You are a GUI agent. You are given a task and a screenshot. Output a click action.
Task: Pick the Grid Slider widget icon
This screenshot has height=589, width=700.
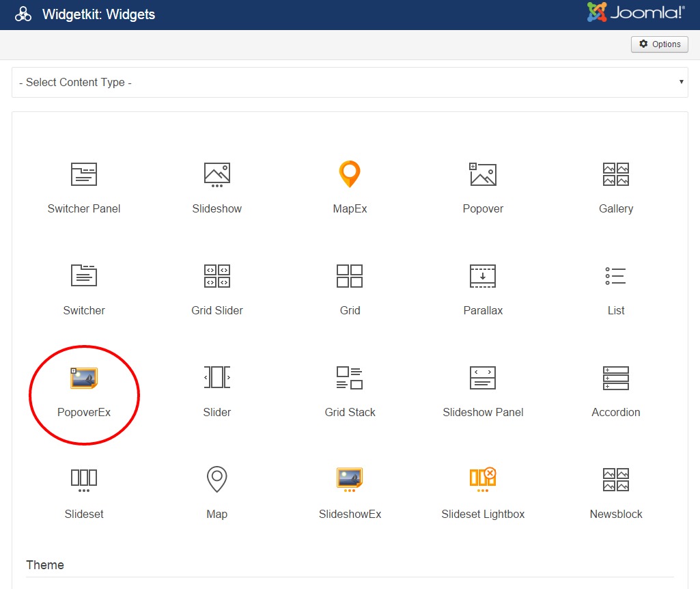[x=217, y=276]
